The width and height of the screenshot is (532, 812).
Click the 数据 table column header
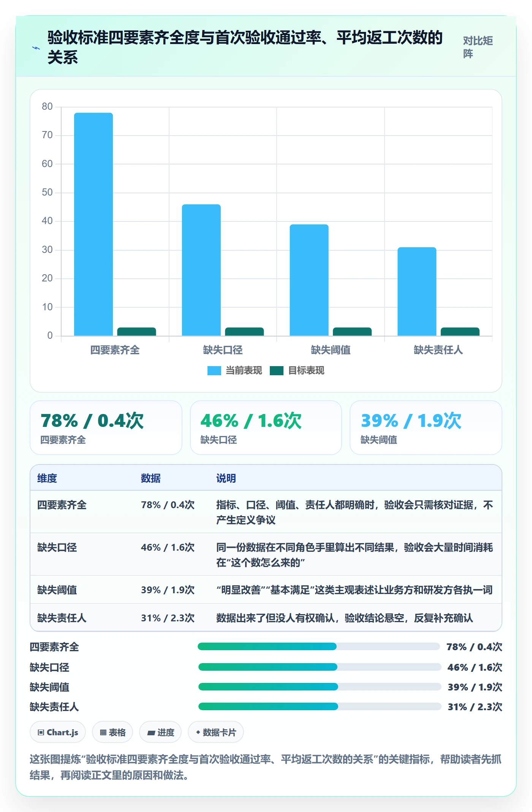[x=151, y=478]
